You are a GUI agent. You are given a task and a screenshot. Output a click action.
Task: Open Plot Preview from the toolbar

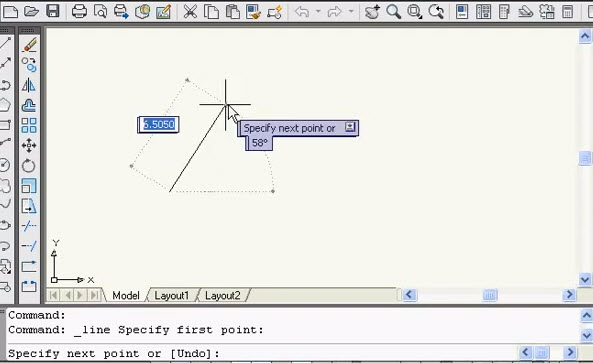pos(100,11)
